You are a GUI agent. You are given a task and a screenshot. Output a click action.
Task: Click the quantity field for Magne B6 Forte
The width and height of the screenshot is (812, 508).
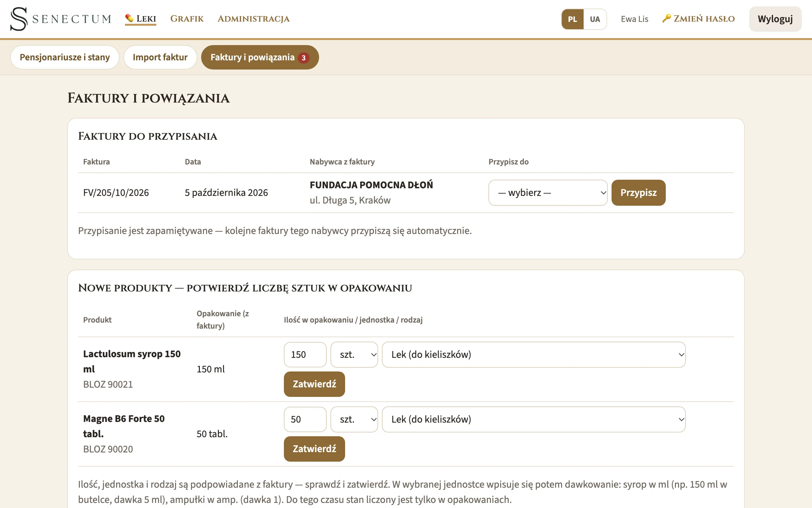(x=305, y=420)
